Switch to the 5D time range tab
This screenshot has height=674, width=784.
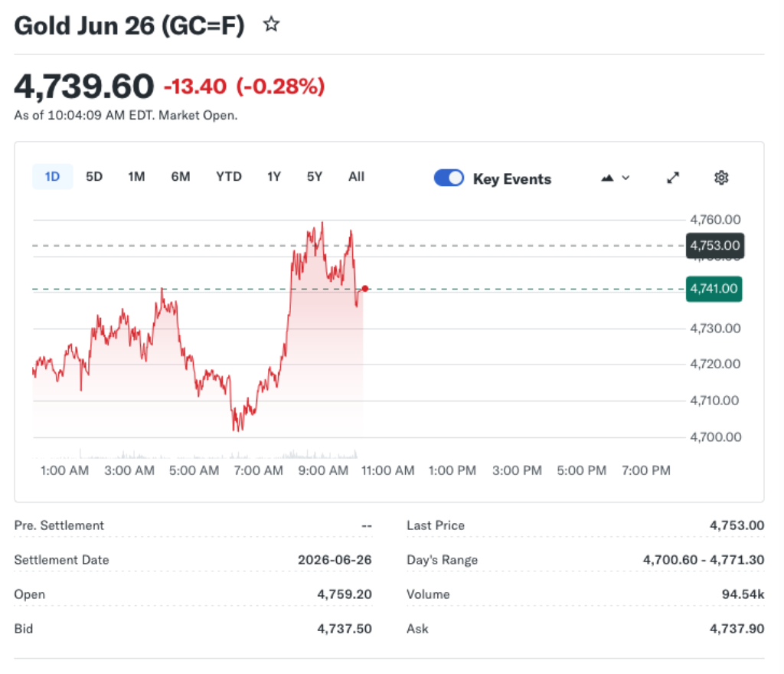coord(94,176)
